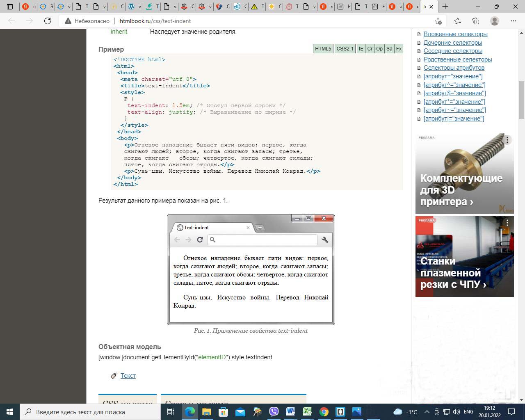
Task: Open Microsoft Word from the taskbar
Action: (x=290, y=412)
